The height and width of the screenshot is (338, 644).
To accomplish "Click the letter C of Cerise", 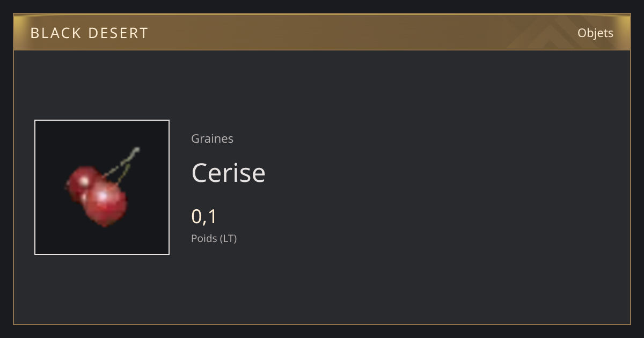I will click(x=200, y=173).
